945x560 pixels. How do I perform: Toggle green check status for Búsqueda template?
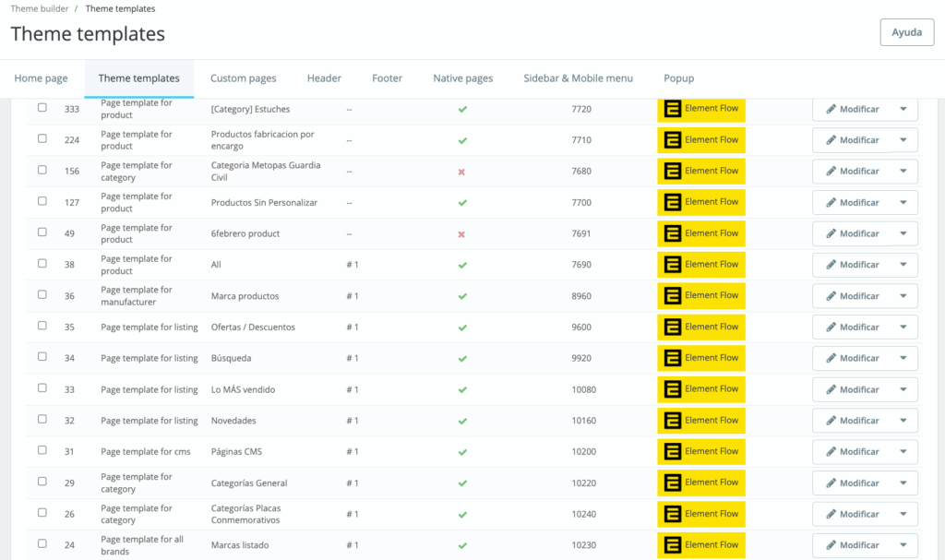(462, 359)
